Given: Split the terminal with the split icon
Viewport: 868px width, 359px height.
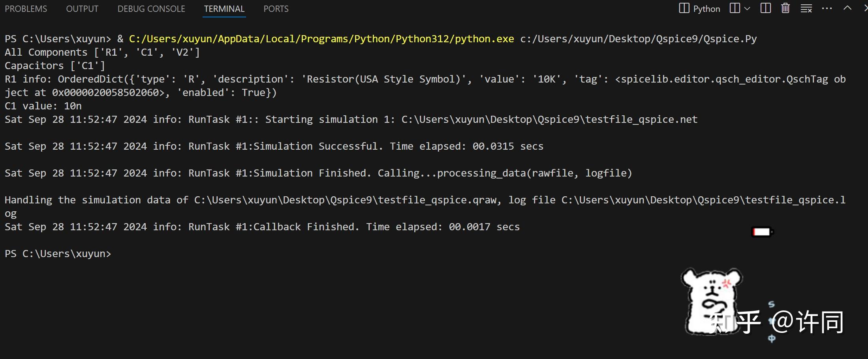Looking at the screenshot, I should click(x=765, y=8).
